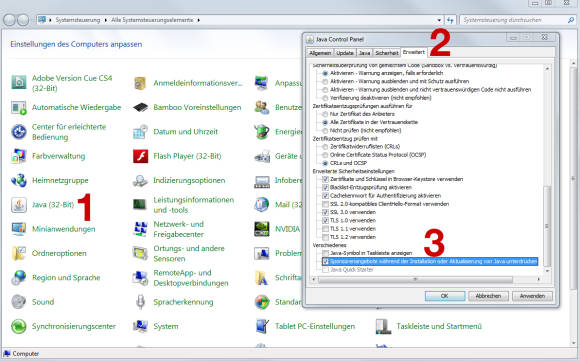Click RemoteApp- und Desktopverbindungen icon

tap(140, 278)
